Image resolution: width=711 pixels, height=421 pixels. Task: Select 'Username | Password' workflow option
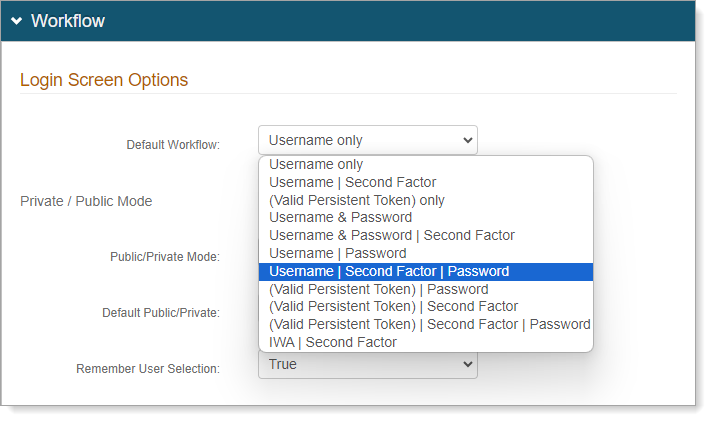[337, 254]
